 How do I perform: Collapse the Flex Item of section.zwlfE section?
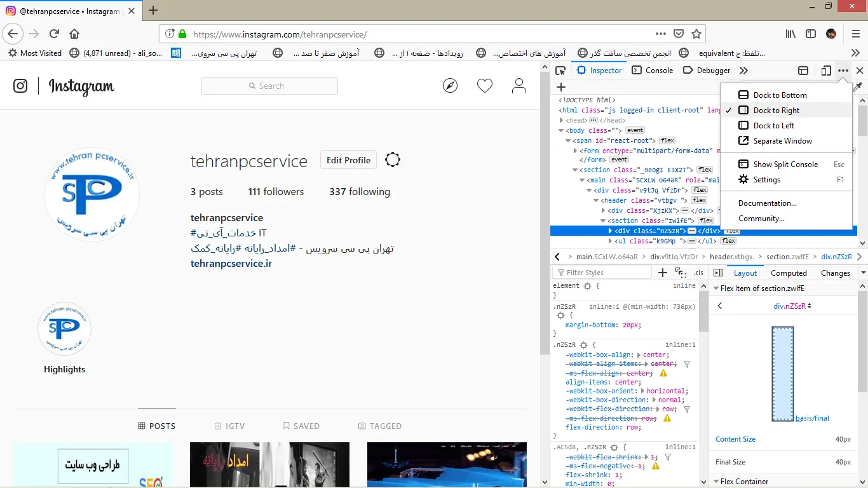tap(715, 288)
